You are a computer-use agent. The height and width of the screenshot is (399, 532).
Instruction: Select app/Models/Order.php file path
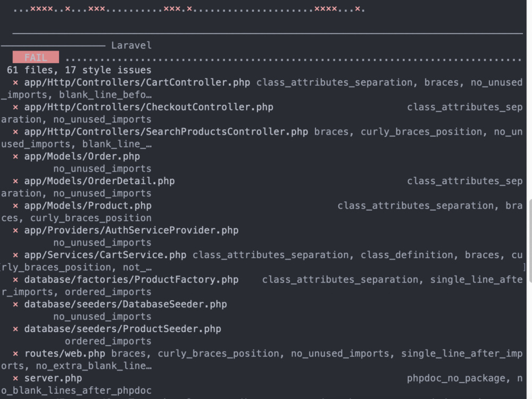tap(82, 156)
